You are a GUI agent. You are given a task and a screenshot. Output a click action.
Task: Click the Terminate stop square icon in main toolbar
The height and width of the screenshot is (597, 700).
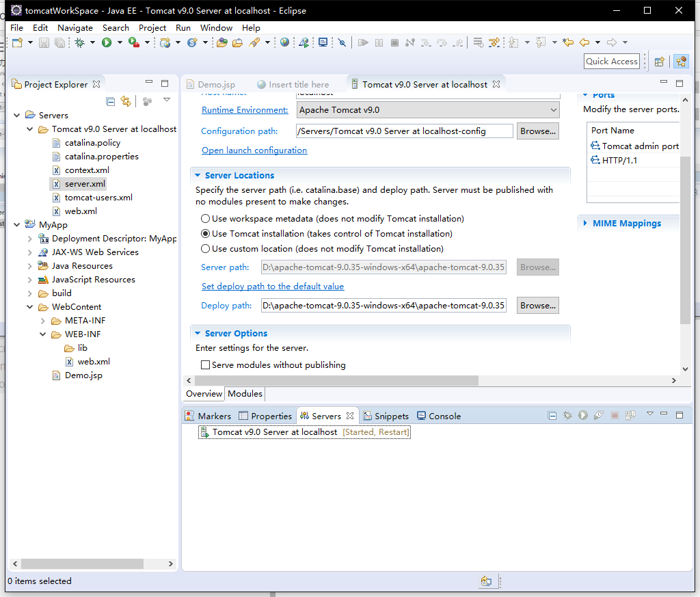coord(394,42)
